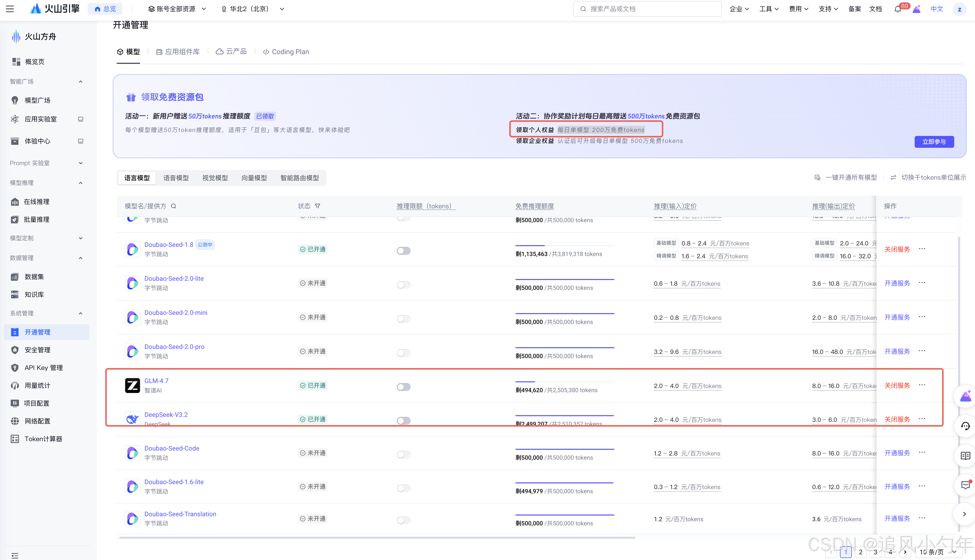975x560 pixels.
Task: Switch to the Coding Plan tab
Action: pyautogui.click(x=286, y=52)
